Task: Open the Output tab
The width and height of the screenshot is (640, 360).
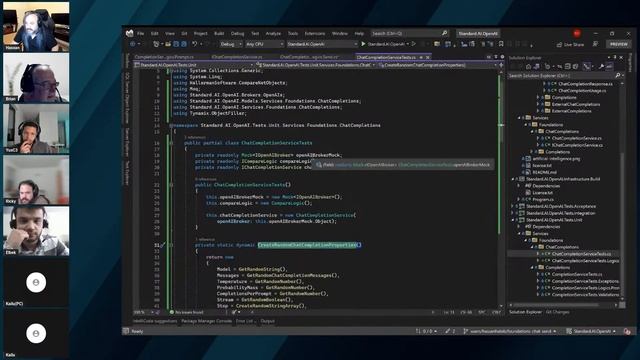Action: pyautogui.click(x=268, y=321)
